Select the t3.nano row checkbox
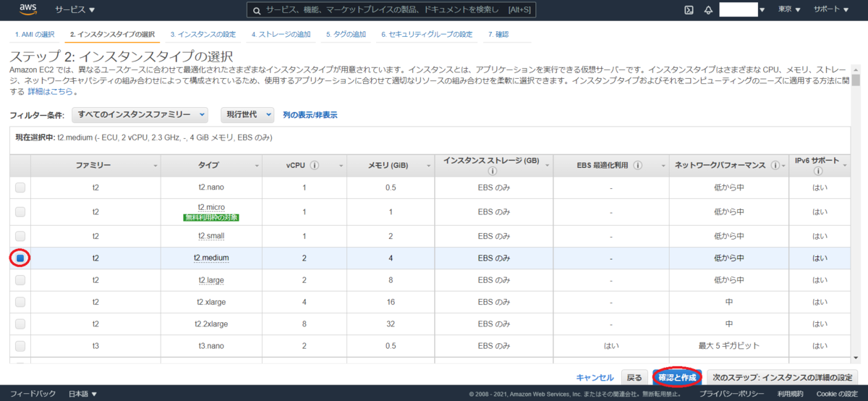 20,346
